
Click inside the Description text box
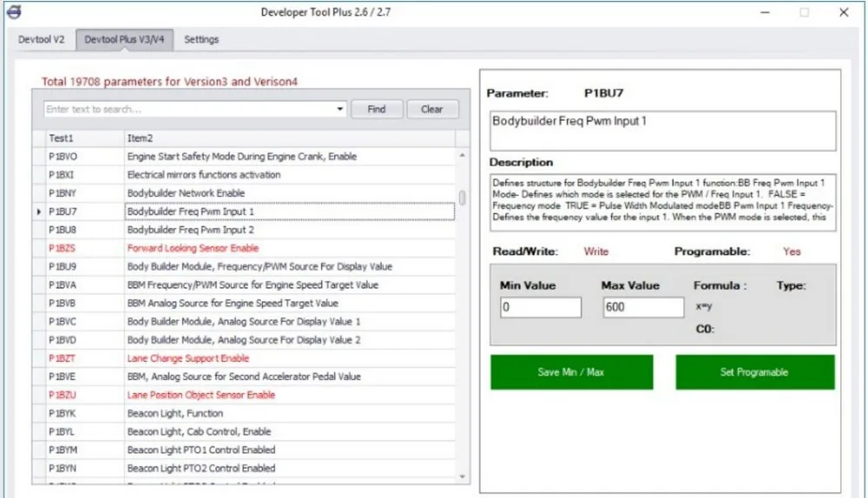(662, 202)
